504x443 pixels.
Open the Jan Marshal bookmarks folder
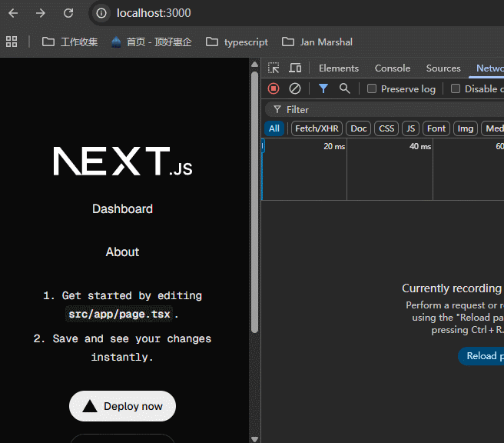[x=317, y=42]
